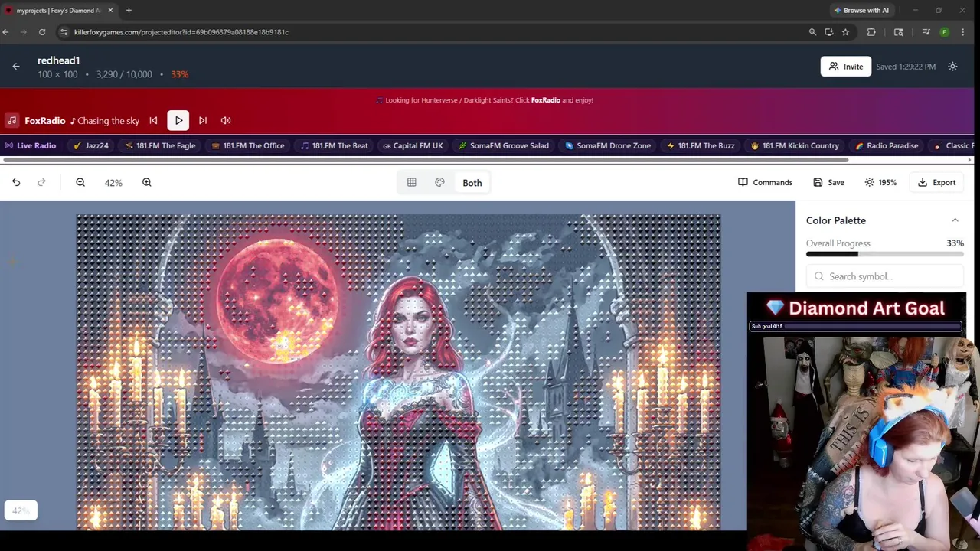Open the browser three-dot menu

pyautogui.click(x=962, y=32)
